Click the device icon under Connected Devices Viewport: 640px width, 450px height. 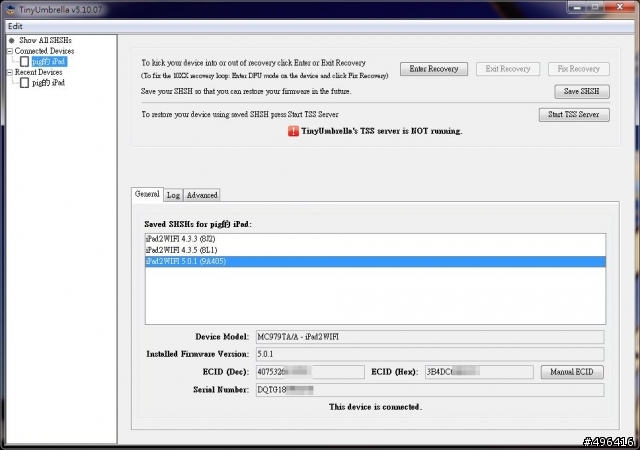(24, 62)
